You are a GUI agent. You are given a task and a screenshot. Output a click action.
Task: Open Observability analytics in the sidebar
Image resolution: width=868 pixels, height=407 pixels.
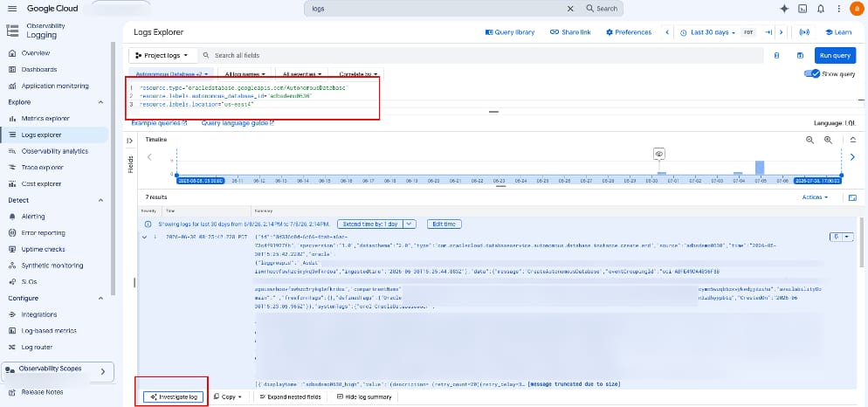pos(55,151)
